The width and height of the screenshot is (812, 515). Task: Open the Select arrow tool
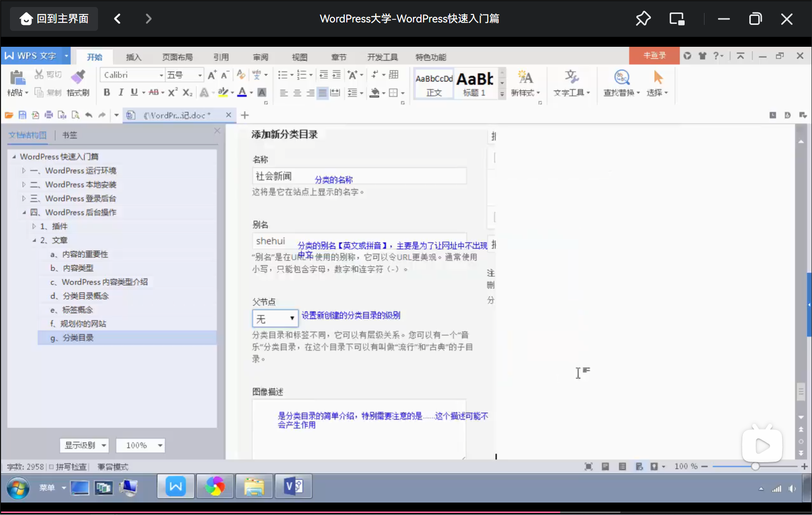coord(658,77)
